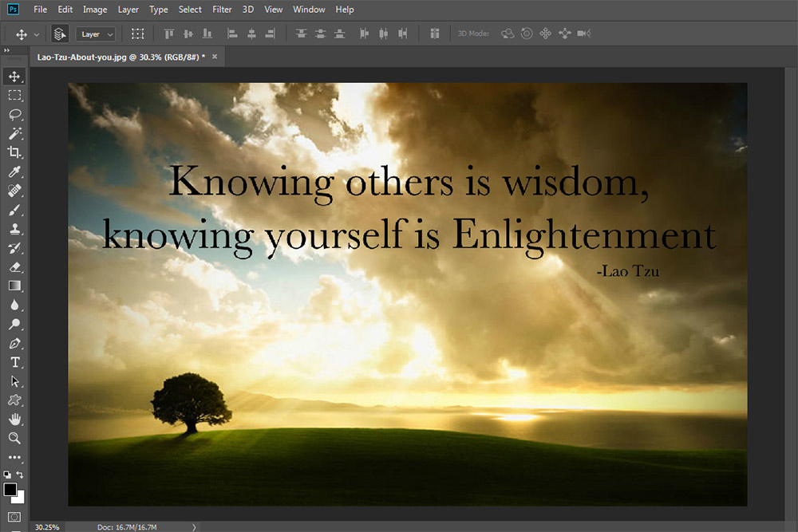798x532 pixels.
Task: Open the View menu
Action: (273, 9)
